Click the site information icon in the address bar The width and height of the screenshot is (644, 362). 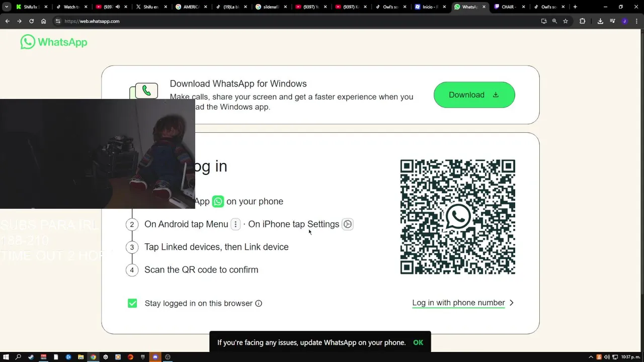[58, 21]
